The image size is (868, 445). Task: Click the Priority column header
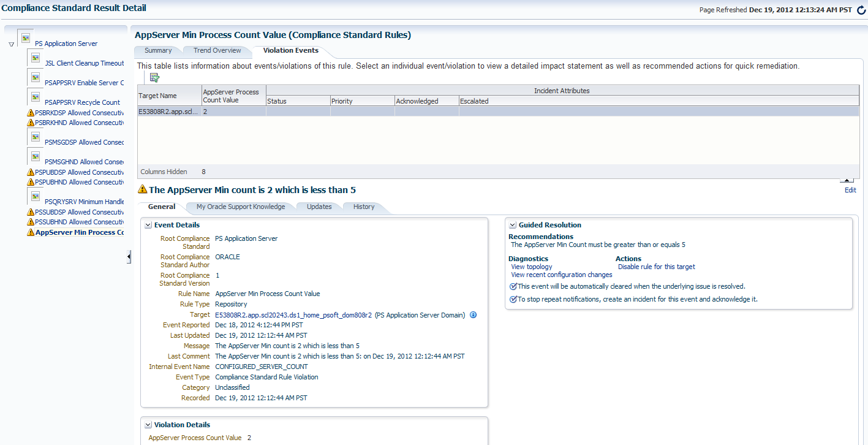(362, 101)
